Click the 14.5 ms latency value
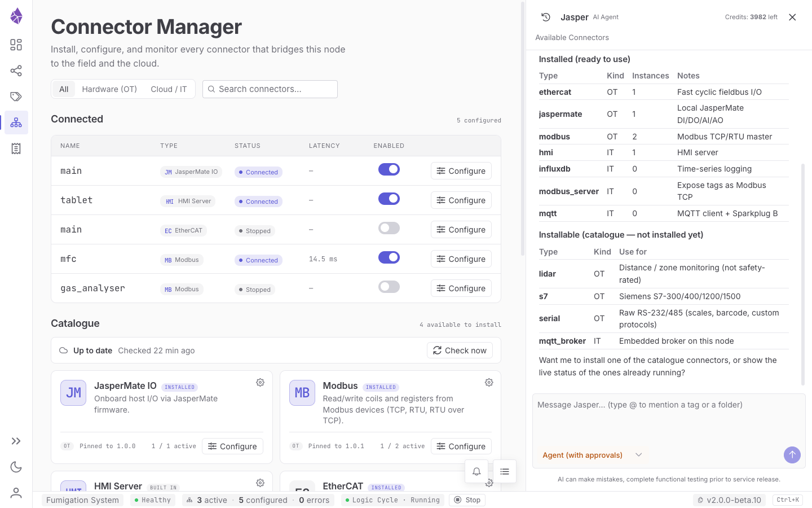The image size is (812, 508). pos(323,259)
